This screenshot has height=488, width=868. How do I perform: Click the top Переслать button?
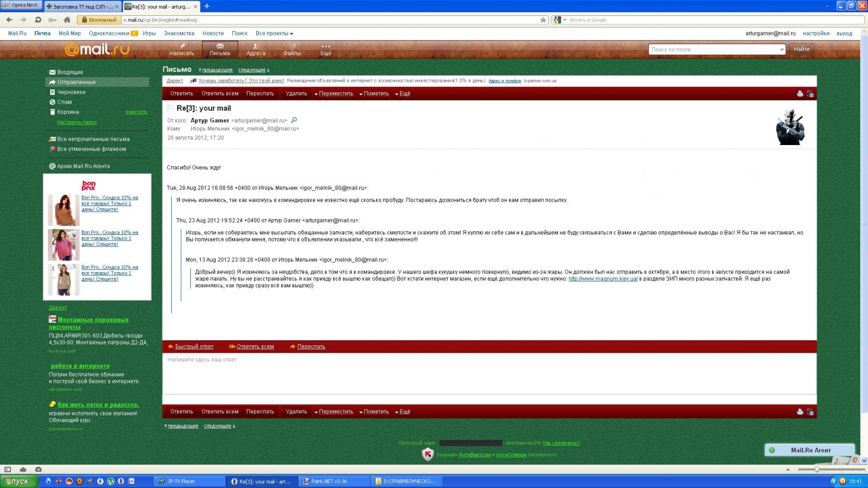coord(260,94)
